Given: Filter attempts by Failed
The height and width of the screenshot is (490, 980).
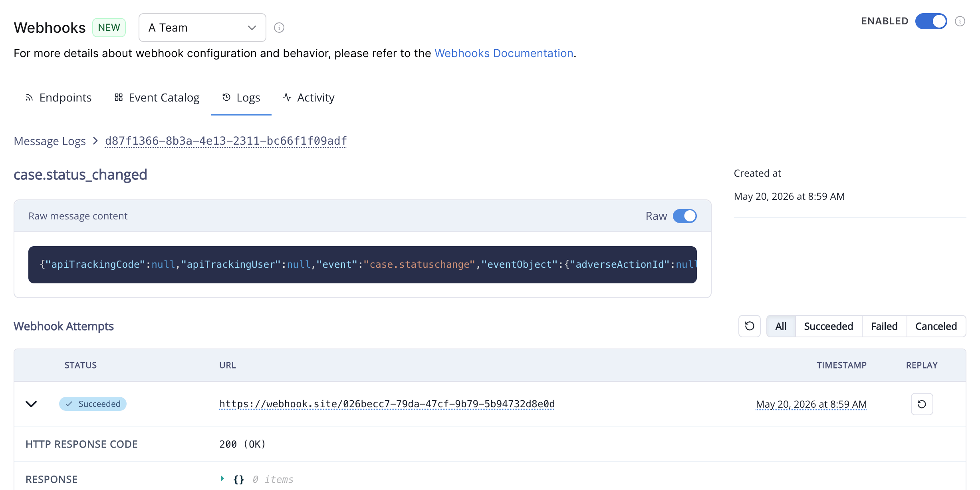Looking at the screenshot, I should click(x=884, y=326).
